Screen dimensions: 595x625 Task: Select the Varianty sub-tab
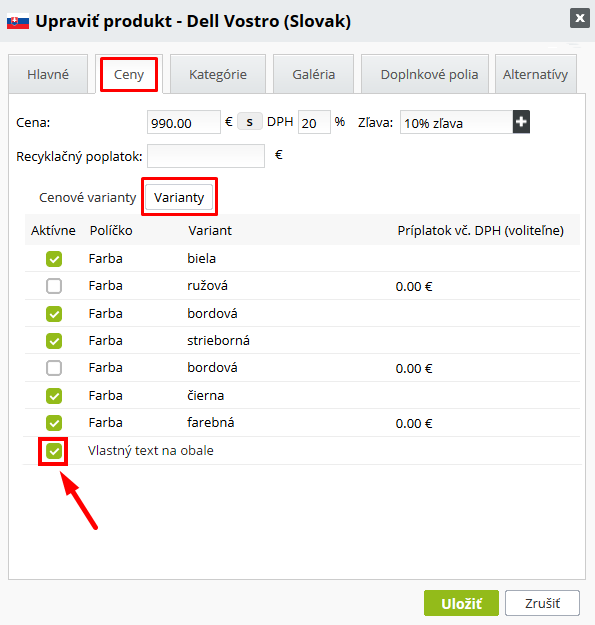[179, 197]
